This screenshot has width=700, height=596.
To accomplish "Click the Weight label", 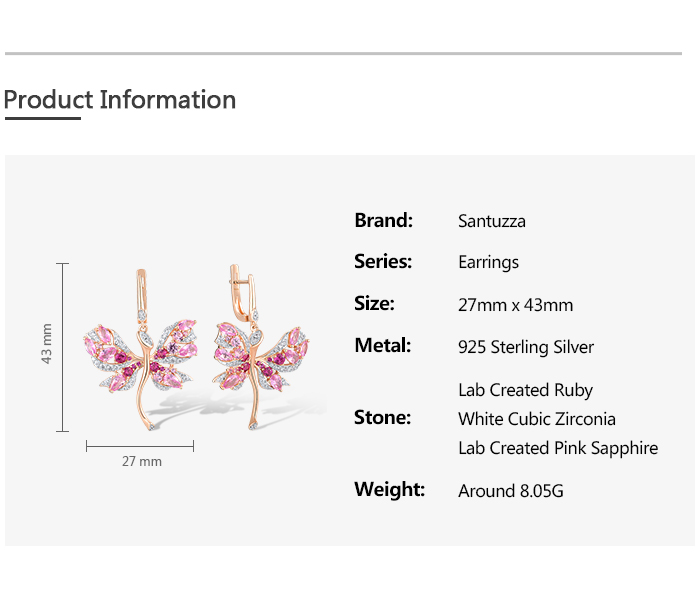I will tap(389, 490).
